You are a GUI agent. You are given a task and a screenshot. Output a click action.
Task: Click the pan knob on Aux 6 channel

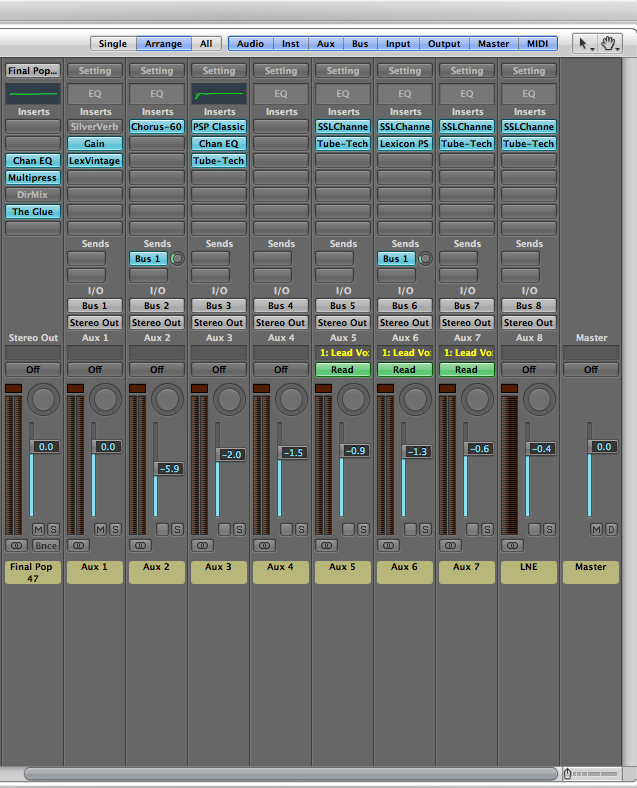coord(415,399)
